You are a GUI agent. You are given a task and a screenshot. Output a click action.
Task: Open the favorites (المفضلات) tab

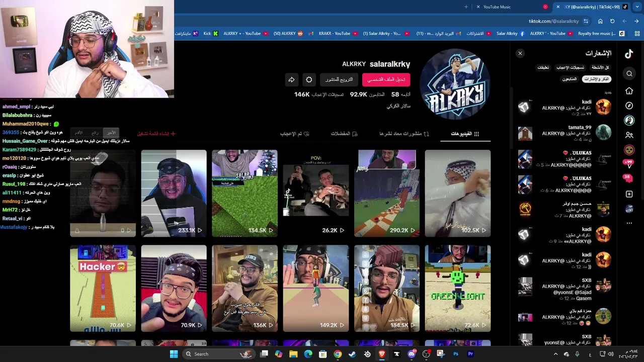tap(344, 134)
